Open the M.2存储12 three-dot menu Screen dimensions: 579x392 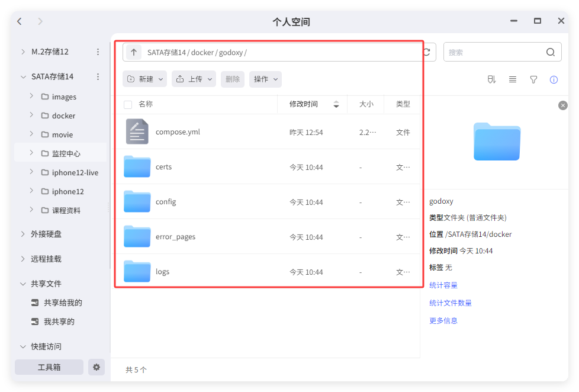click(x=98, y=52)
